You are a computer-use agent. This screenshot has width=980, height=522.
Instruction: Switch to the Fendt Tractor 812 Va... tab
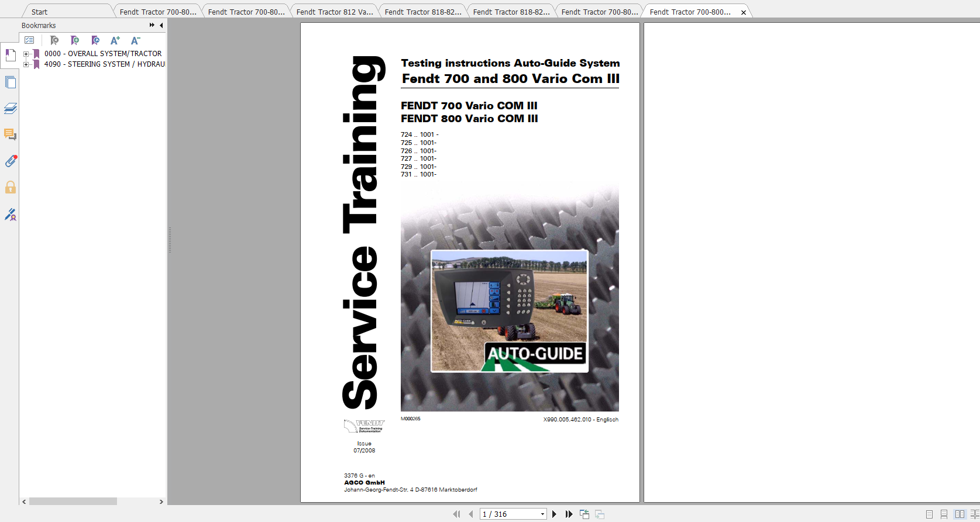point(335,12)
